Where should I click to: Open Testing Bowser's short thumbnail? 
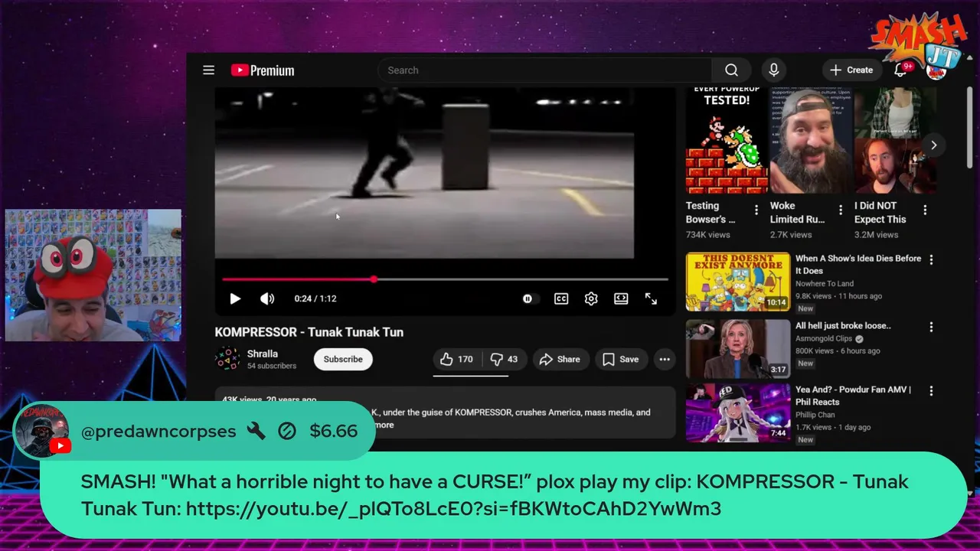[727, 139]
